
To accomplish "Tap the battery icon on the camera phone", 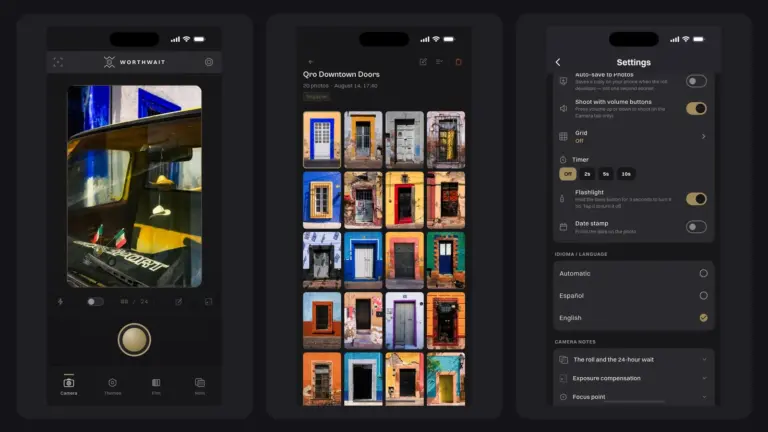I will coord(199,39).
